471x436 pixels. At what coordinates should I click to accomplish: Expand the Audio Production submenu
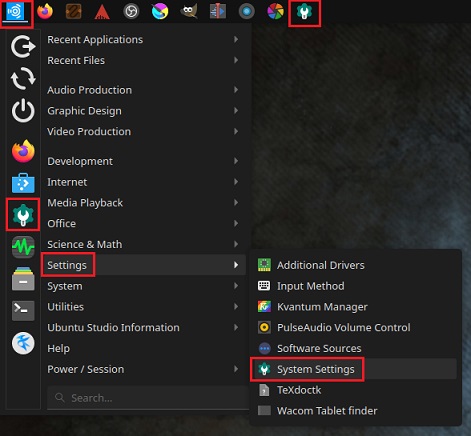click(x=143, y=90)
